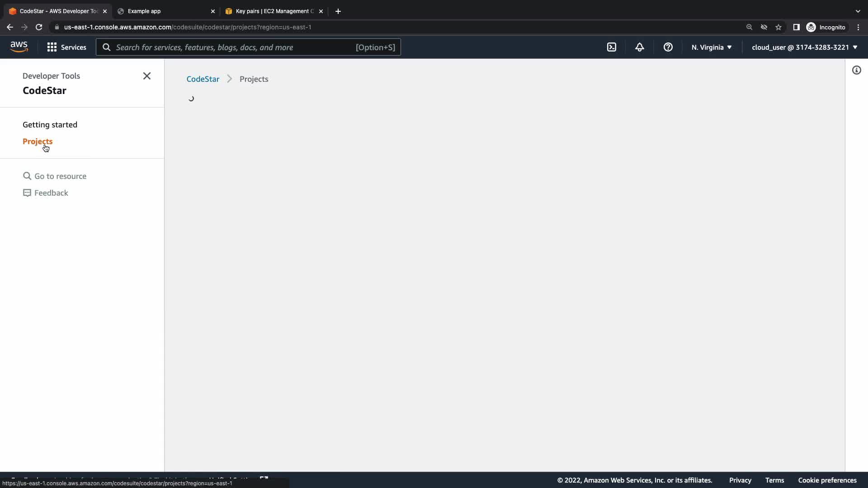
Task: Click the browser zoom magnifier icon
Action: [749, 27]
